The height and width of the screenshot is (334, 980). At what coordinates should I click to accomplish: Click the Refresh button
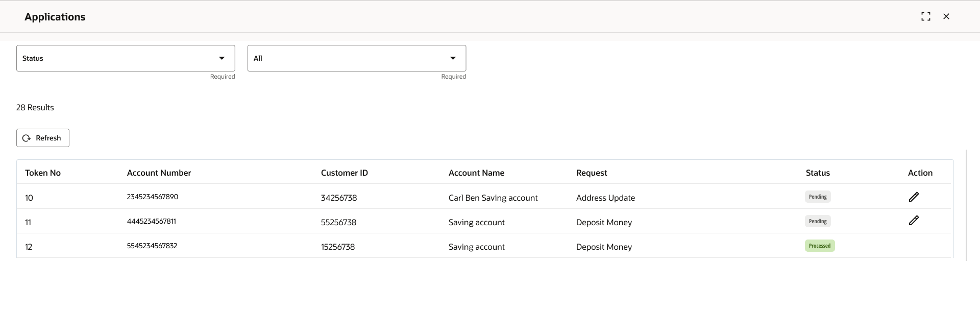click(43, 138)
